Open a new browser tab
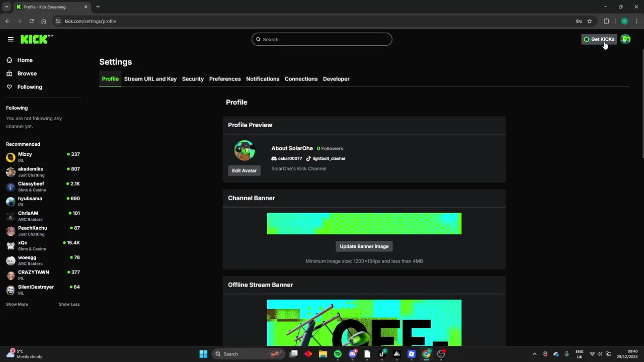This screenshot has width=644, height=362. pos(98,7)
